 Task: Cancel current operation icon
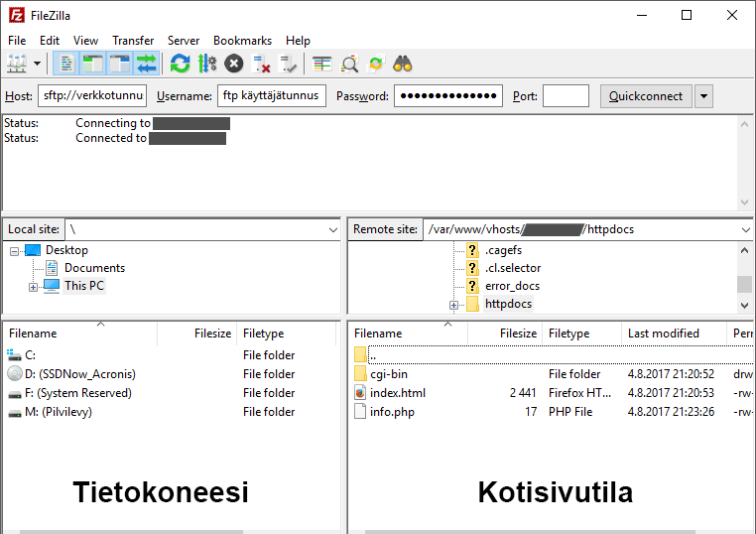click(234, 64)
